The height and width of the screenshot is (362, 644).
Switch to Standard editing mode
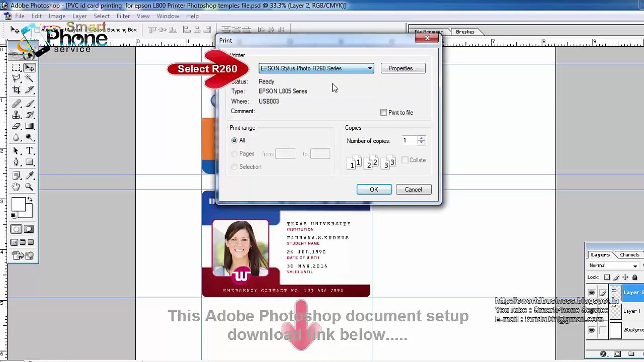16,229
